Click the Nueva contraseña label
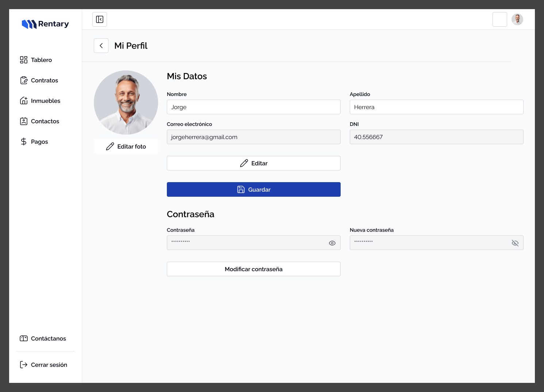This screenshot has width=544, height=392. coord(372,230)
